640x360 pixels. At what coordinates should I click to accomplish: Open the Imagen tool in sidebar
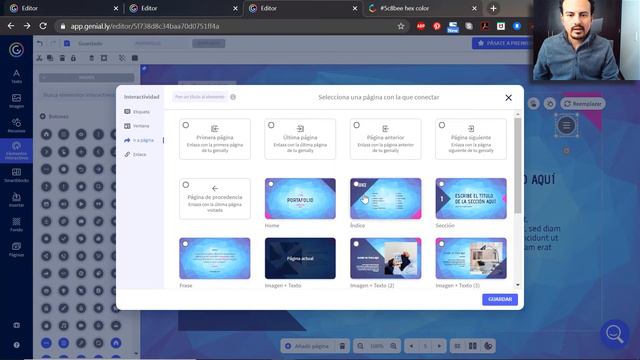pyautogui.click(x=16, y=101)
